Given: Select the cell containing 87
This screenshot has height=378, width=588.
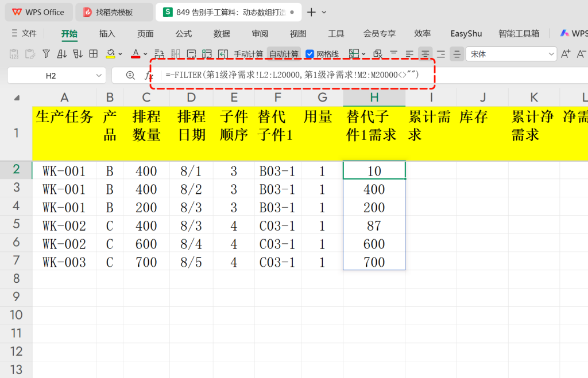Looking at the screenshot, I should click(x=374, y=225).
